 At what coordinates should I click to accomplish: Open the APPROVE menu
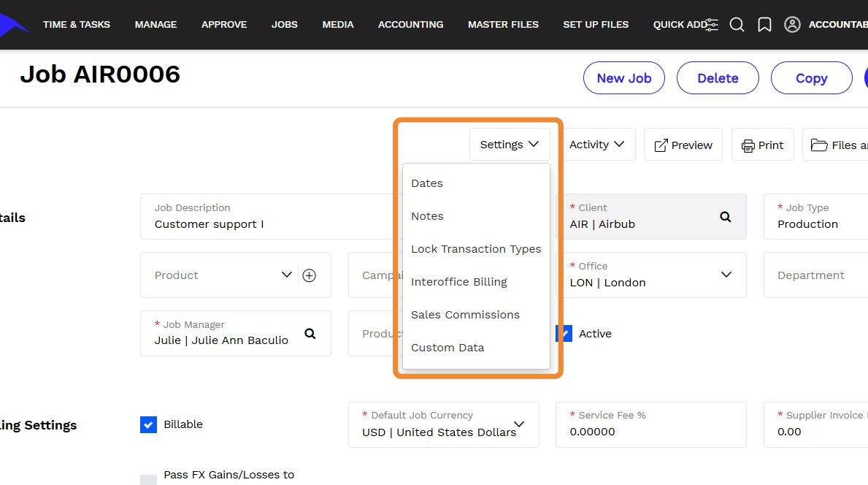[x=224, y=24]
